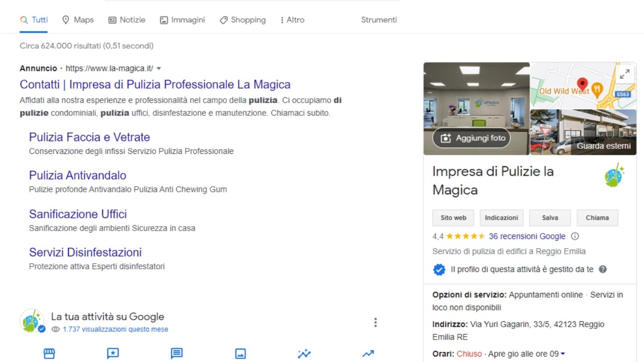Screen dimensions: 644x362
Task: Click the verified blue badge icon
Action: point(439,269)
